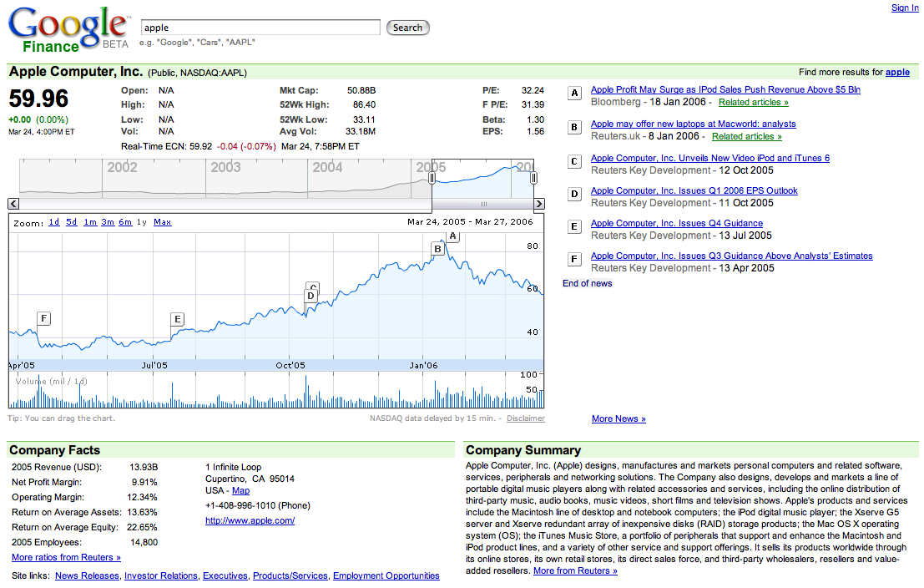Viewport: 924px width, 588px height.
Task: Open iPod Sales Push Revenue headline
Action: click(725, 89)
